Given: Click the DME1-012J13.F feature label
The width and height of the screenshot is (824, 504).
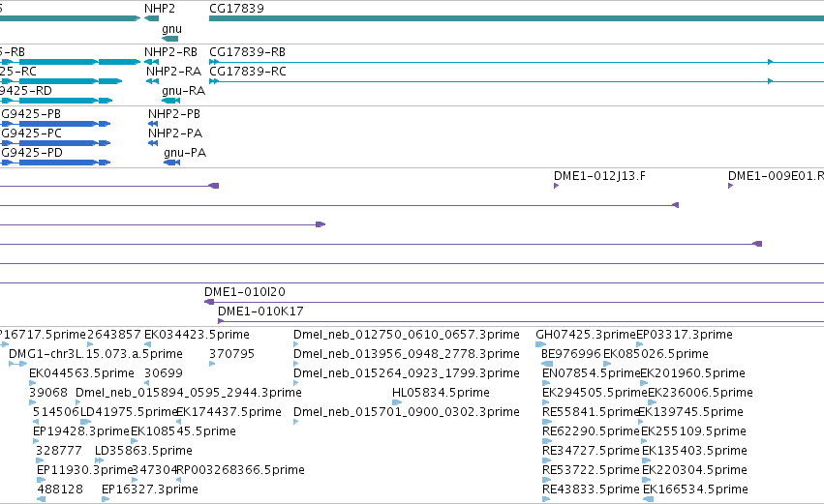Looking at the screenshot, I should [599, 176].
